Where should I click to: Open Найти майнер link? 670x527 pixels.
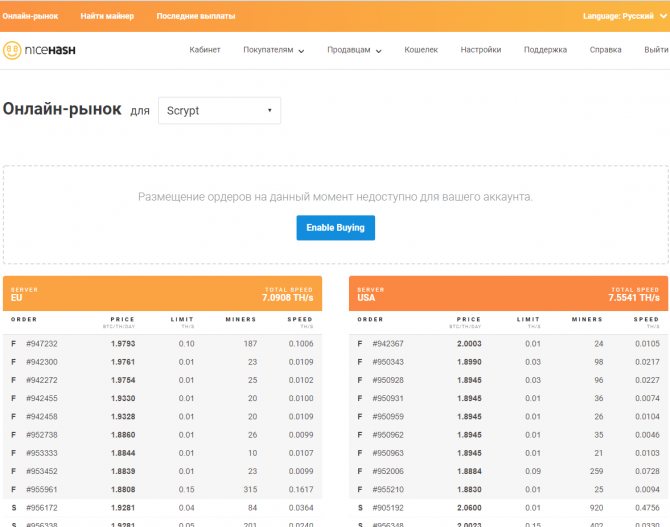click(107, 16)
